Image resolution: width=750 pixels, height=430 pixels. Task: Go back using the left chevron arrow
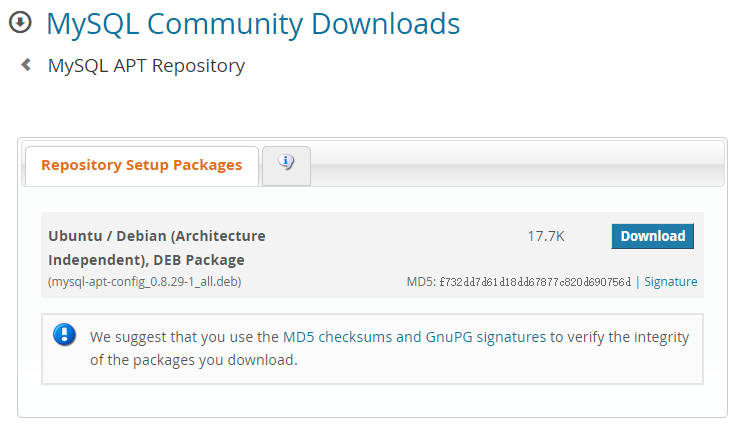[x=26, y=65]
